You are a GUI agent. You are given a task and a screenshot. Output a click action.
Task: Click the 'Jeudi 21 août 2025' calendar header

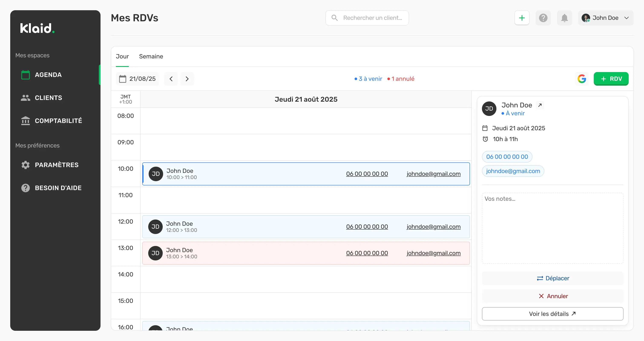tap(306, 99)
